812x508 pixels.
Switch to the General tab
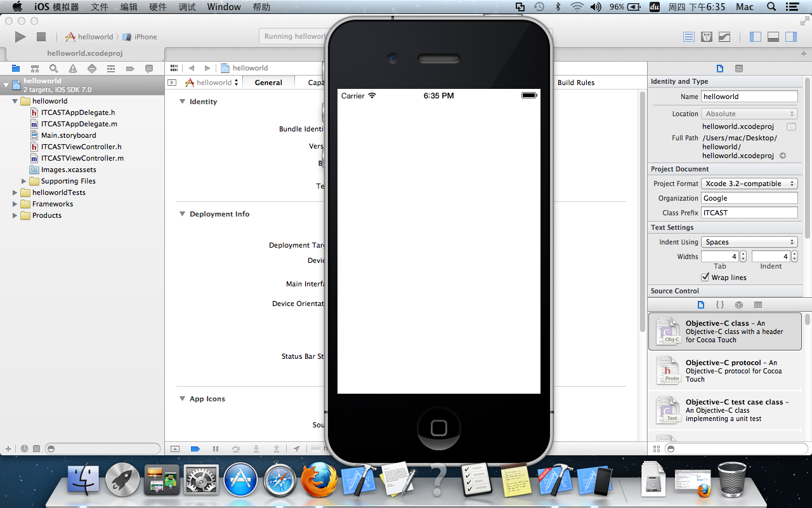(x=268, y=83)
